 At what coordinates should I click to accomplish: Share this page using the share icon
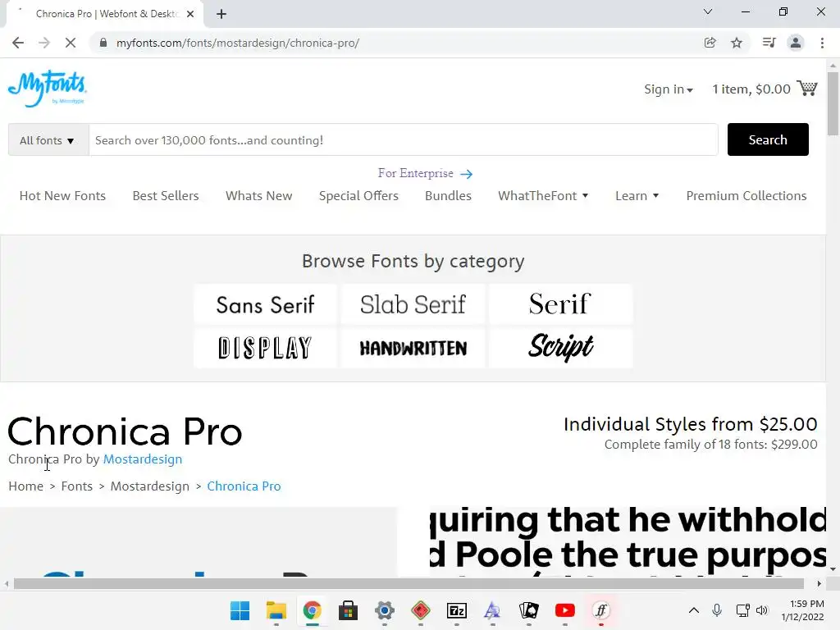click(x=710, y=43)
